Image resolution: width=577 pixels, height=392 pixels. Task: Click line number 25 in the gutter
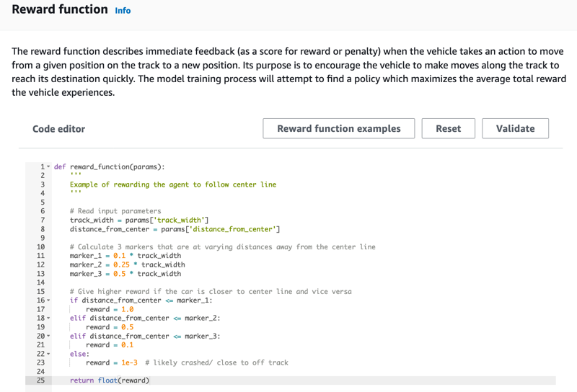point(40,380)
